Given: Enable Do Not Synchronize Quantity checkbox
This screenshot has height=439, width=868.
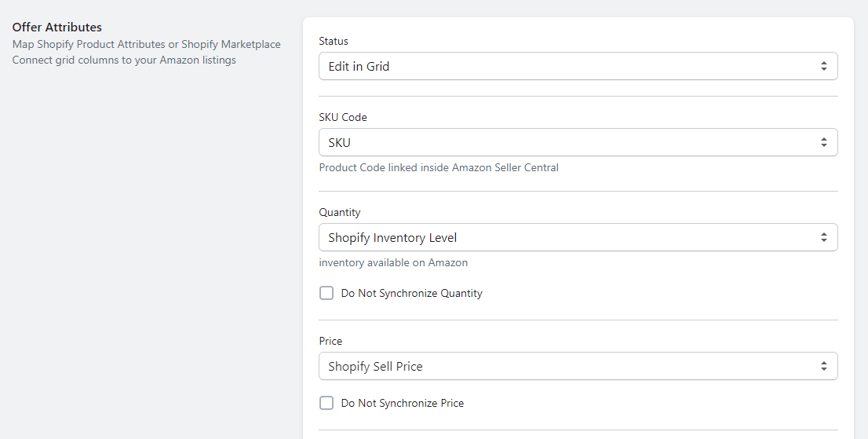Looking at the screenshot, I should coord(326,293).
